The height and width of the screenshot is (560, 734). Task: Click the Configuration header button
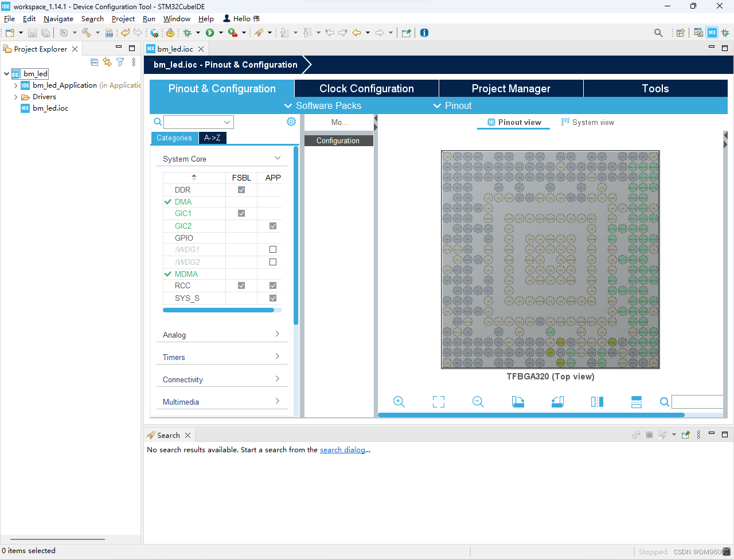[338, 140]
